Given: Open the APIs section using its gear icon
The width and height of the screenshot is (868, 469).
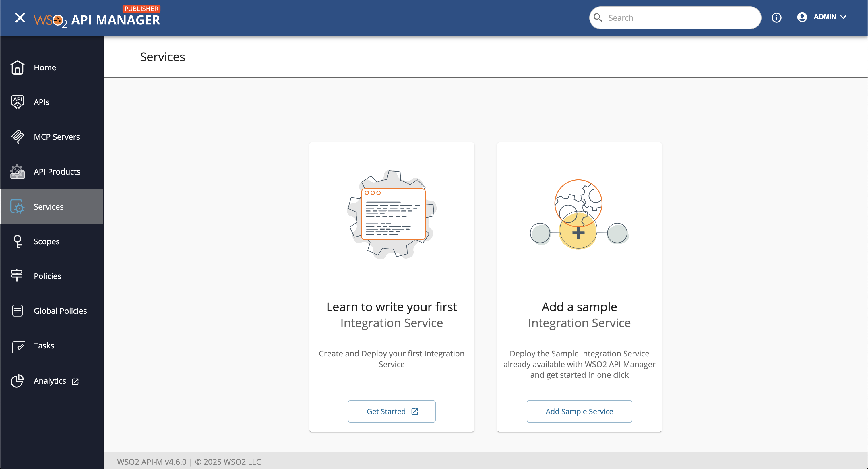Looking at the screenshot, I should pyautogui.click(x=18, y=102).
